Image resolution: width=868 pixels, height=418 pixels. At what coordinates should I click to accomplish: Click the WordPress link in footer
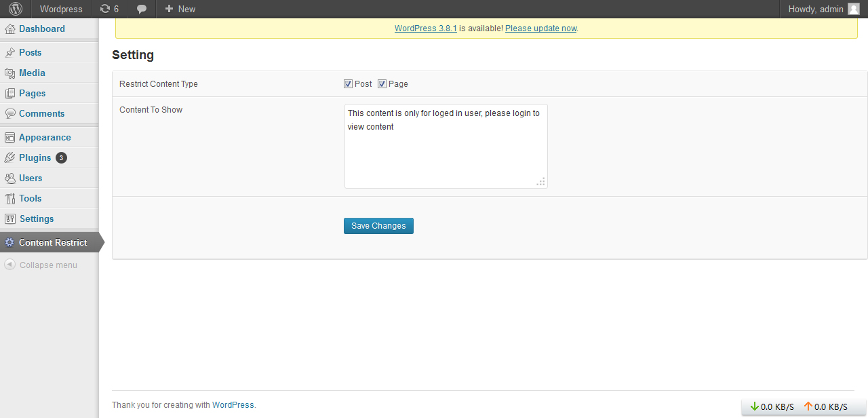pos(233,405)
